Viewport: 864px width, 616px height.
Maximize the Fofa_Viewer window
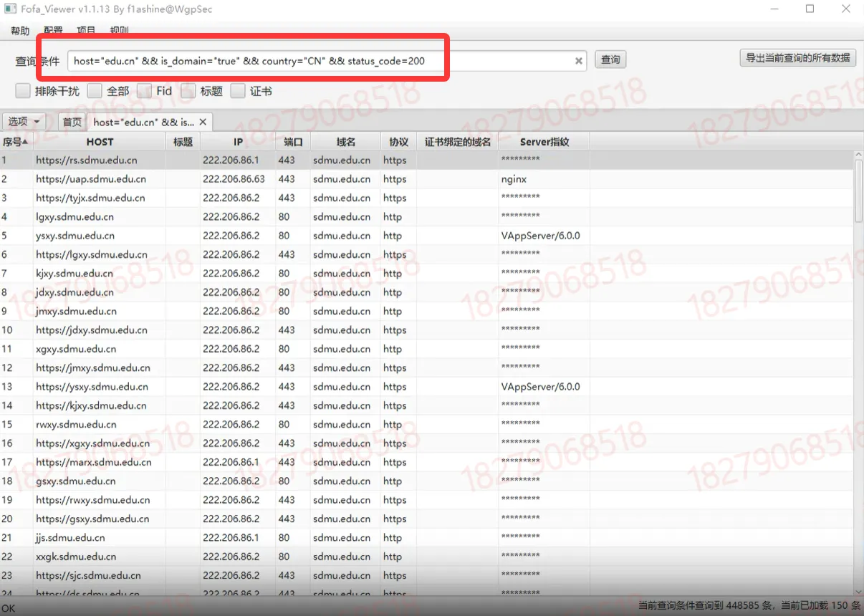[810, 9]
